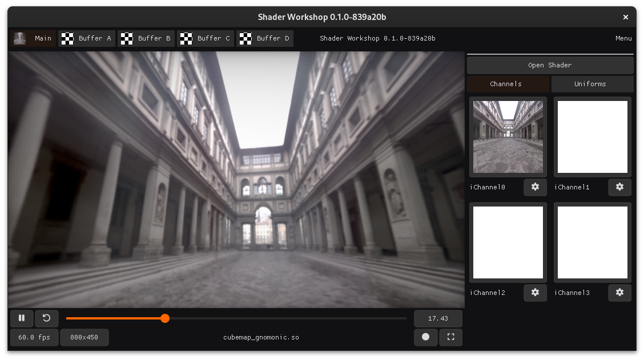Click the 60.0 fps indicator
644x360 pixels.
click(34, 337)
